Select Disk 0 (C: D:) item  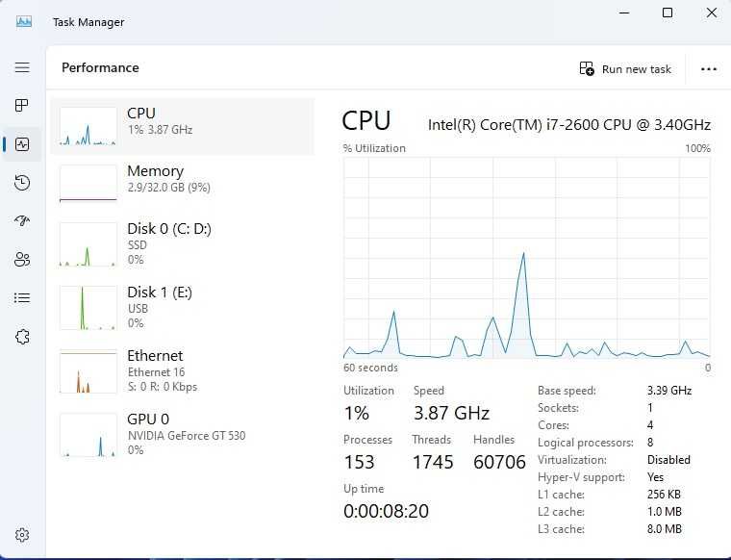(182, 243)
